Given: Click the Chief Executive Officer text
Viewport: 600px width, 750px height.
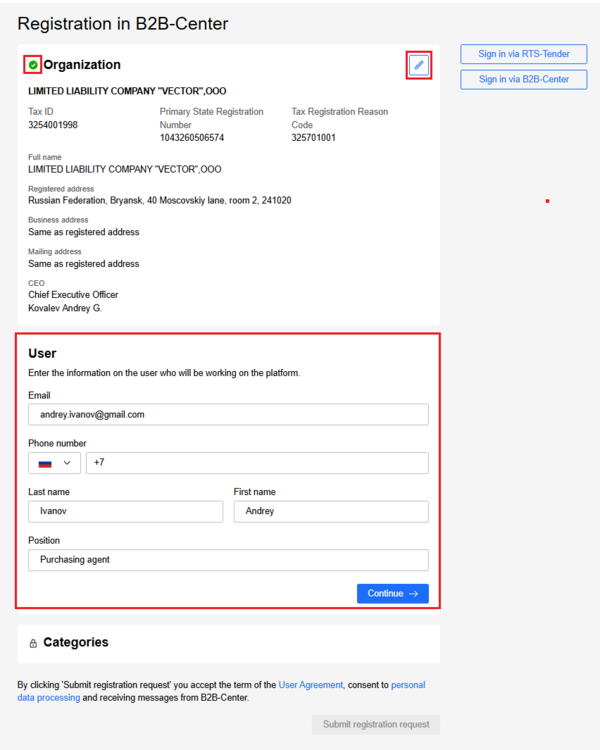Looking at the screenshot, I should pos(73,295).
